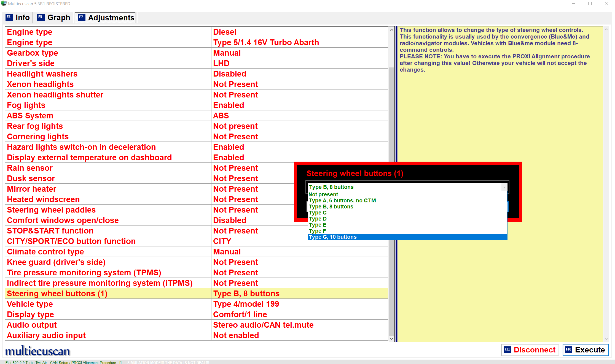This screenshot has height=364, width=615.
Task: Select the 'Rear fog lights' row
Action: tap(197, 126)
